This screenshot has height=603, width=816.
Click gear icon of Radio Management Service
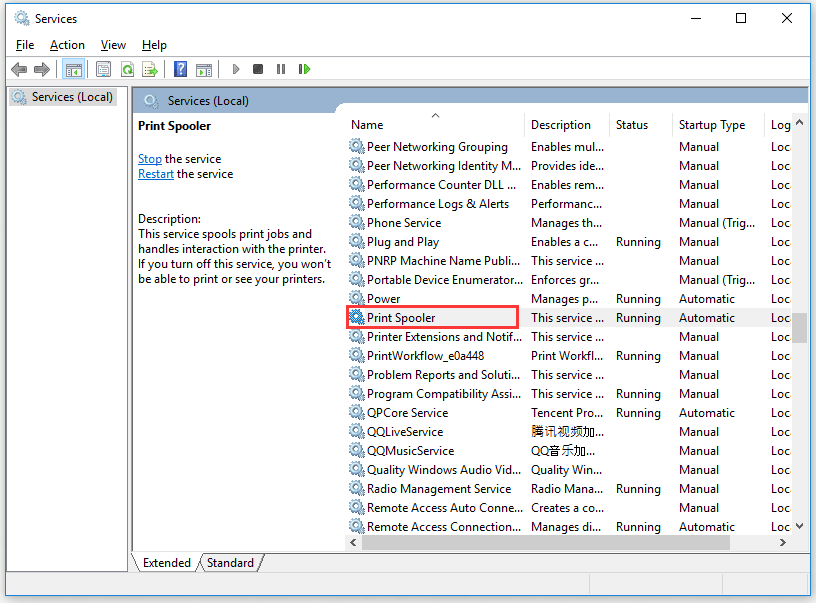(356, 488)
